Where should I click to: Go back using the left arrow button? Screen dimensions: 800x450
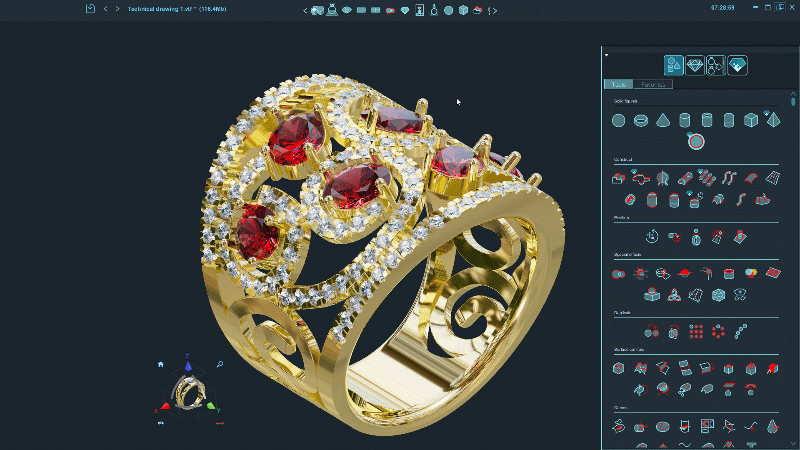click(x=106, y=9)
